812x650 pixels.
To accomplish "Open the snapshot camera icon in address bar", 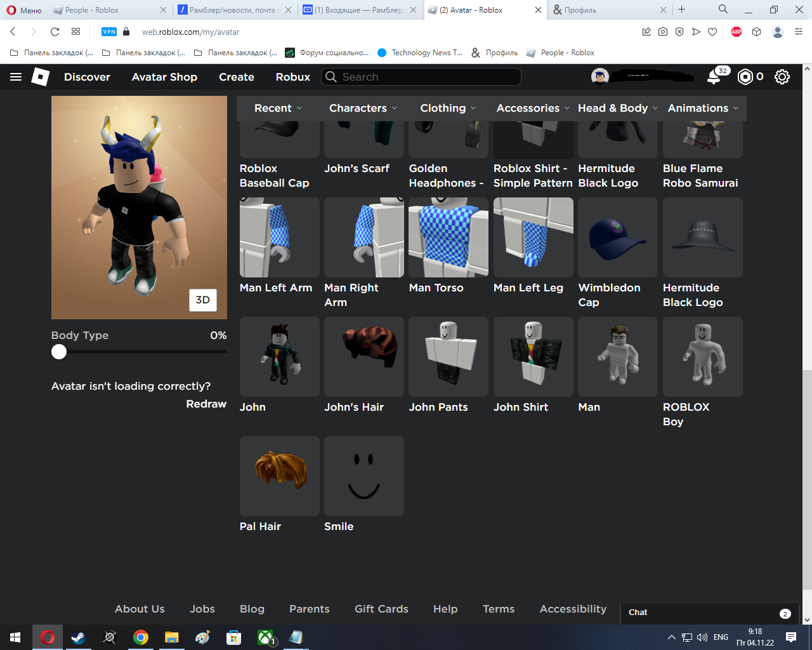I will click(x=663, y=32).
